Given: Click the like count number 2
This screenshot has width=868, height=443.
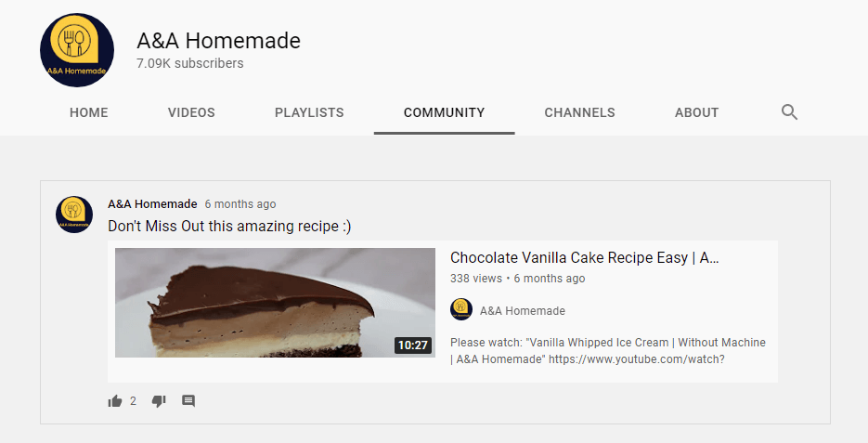Looking at the screenshot, I should [x=133, y=401].
